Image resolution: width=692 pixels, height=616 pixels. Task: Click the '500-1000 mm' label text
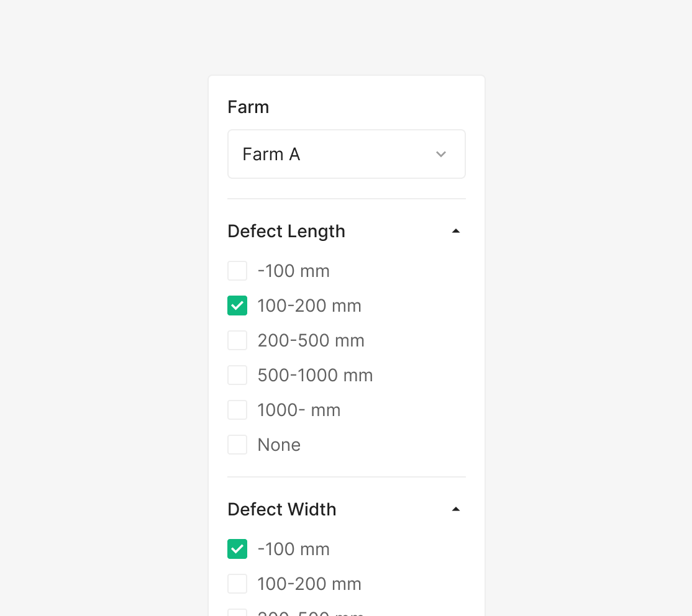(315, 375)
